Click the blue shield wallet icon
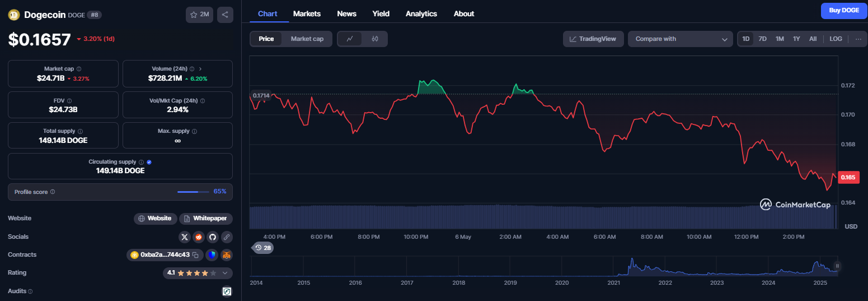This screenshot has width=868, height=301. tap(212, 255)
